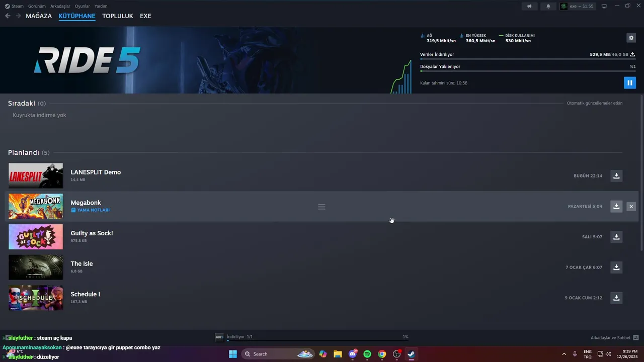Open notifications bell icon
644x362 pixels.
[x=548, y=6]
